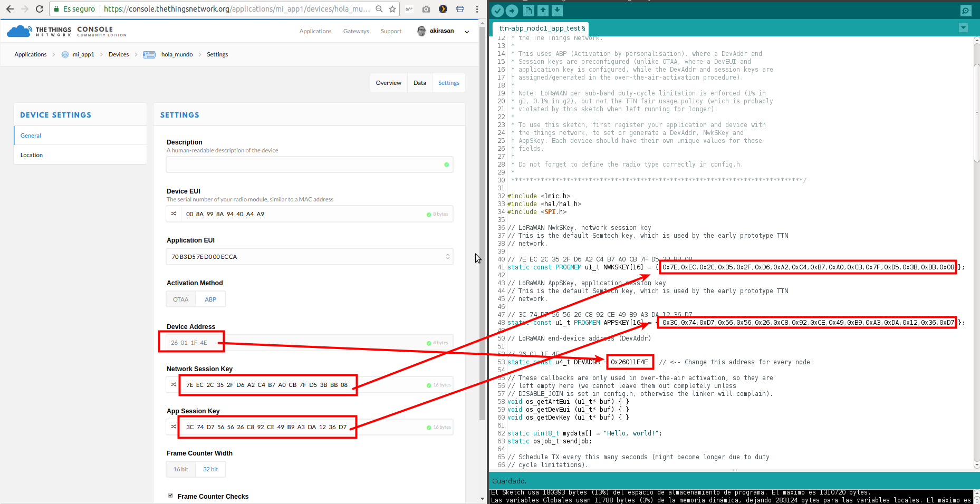Image resolution: width=980 pixels, height=504 pixels.
Task: Click the generate icon beside Device EUI
Action: coord(174,214)
